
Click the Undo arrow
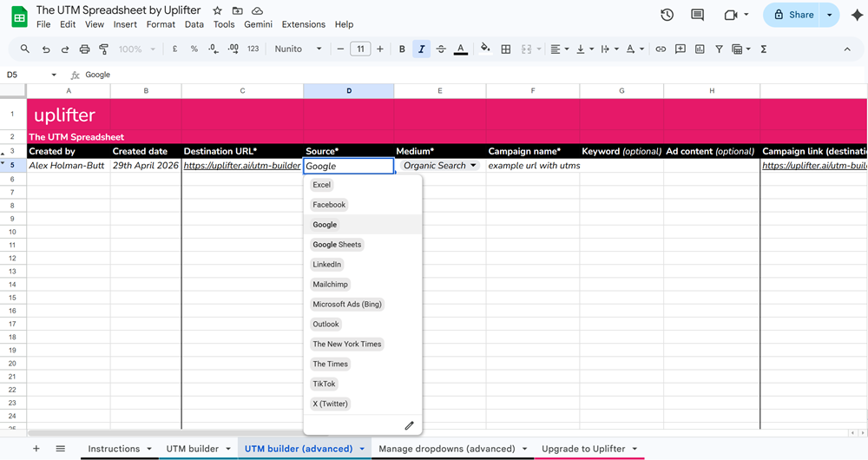(46, 49)
